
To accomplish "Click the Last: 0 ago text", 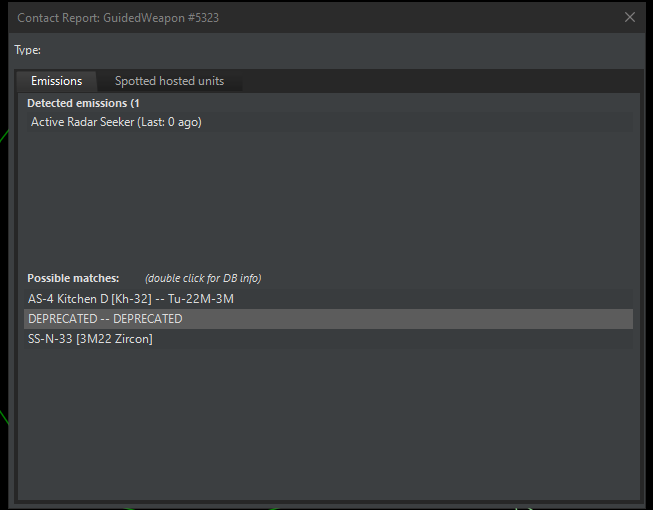I will (x=170, y=122).
